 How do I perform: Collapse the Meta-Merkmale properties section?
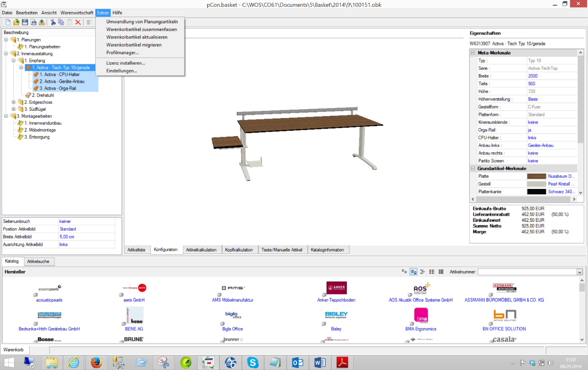(473, 53)
